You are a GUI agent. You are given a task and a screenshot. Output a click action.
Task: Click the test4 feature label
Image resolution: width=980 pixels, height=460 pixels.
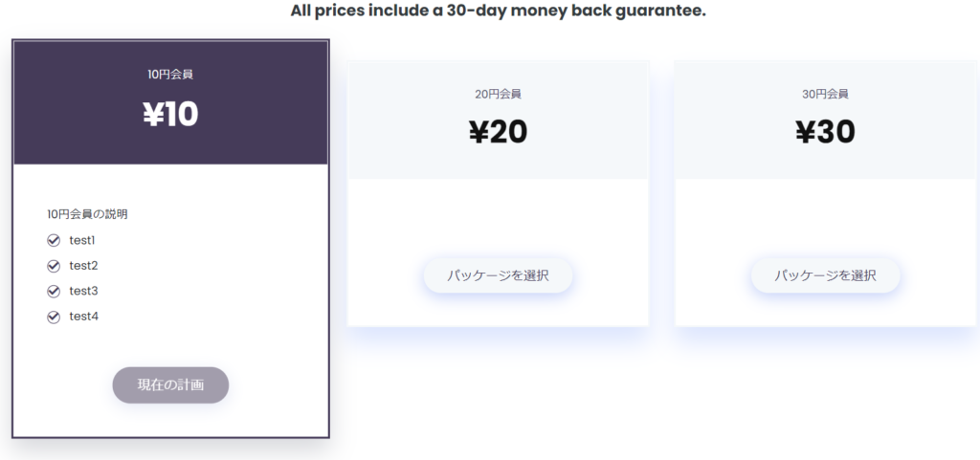tap(84, 317)
